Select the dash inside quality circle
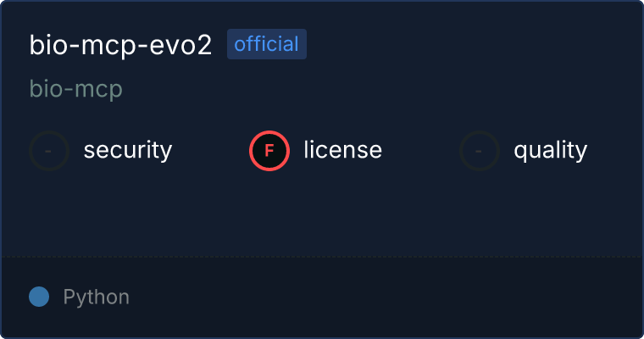Image resolution: width=644 pixels, height=339 pixels. tap(479, 151)
